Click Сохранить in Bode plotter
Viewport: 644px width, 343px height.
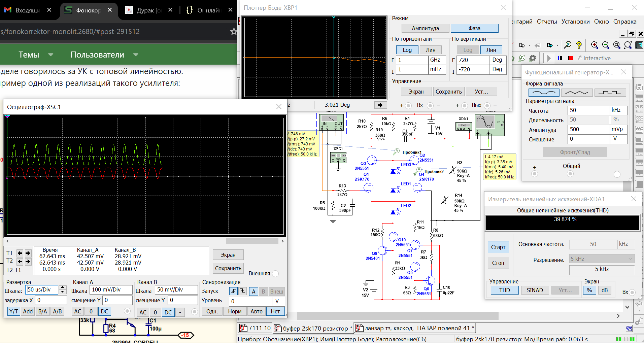pyautogui.click(x=448, y=92)
